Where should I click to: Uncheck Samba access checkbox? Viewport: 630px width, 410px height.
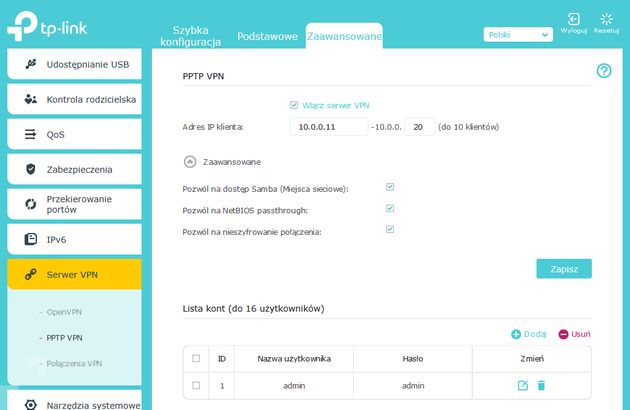click(x=390, y=187)
